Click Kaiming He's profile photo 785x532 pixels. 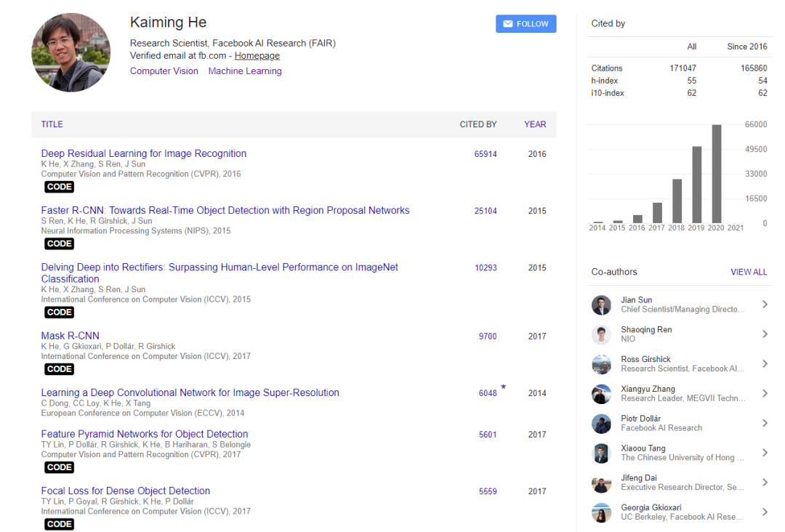tap(71, 52)
